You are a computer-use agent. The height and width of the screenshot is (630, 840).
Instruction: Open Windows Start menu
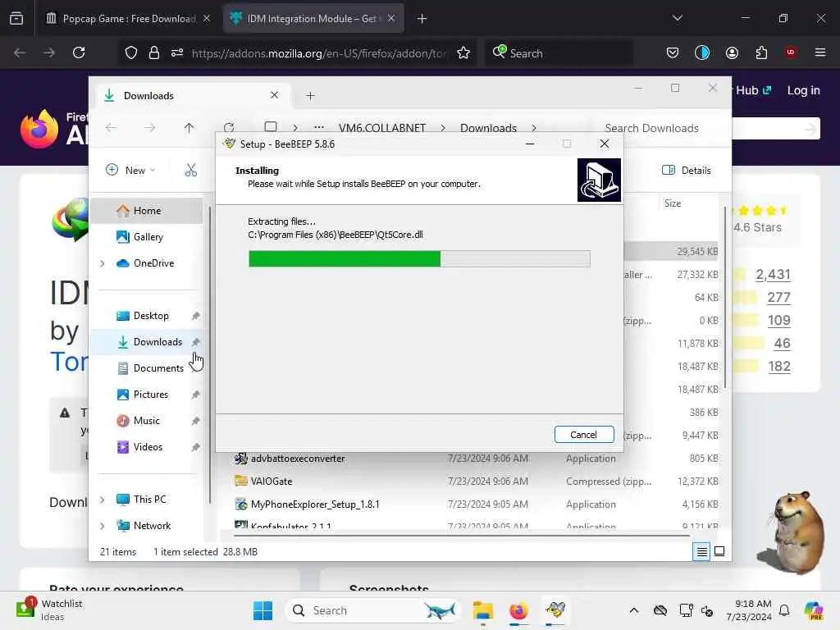coord(263,610)
